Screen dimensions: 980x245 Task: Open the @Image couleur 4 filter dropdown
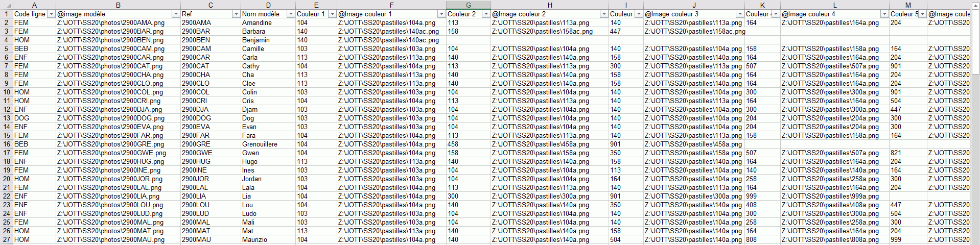(x=884, y=14)
